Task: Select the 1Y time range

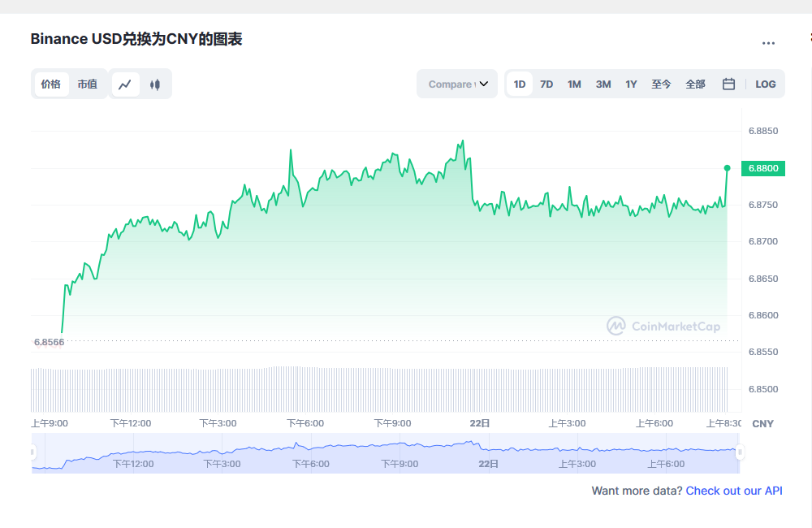Action: coord(631,84)
